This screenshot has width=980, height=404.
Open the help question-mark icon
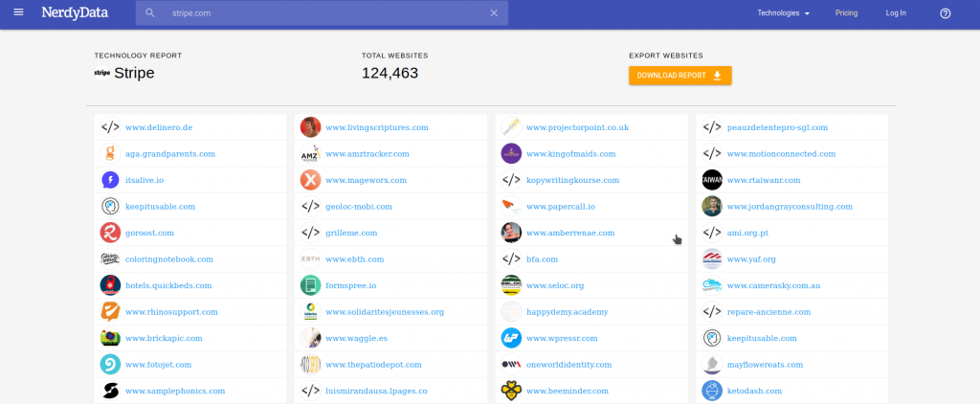(x=945, y=13)
